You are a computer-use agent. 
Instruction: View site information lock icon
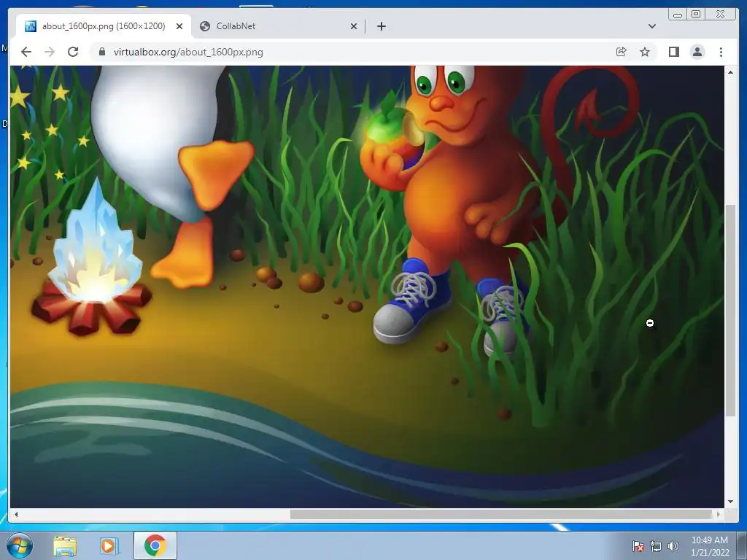pos(101,52)
